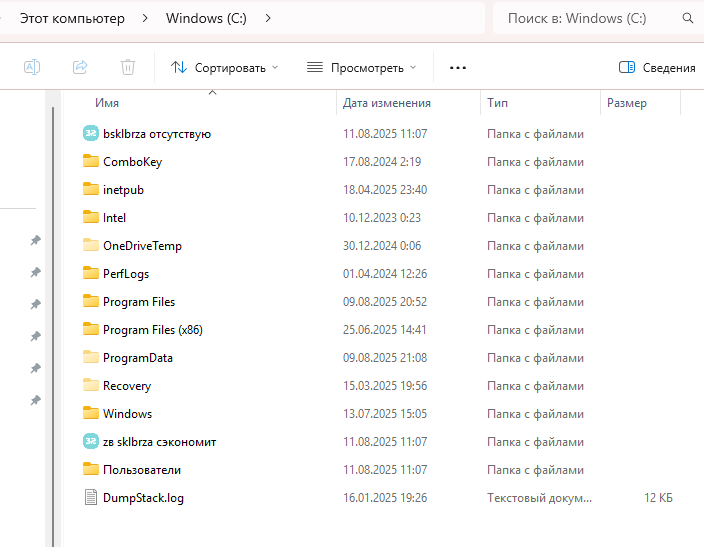Select the 'Пользователи' name text

(x=142, y=470)
